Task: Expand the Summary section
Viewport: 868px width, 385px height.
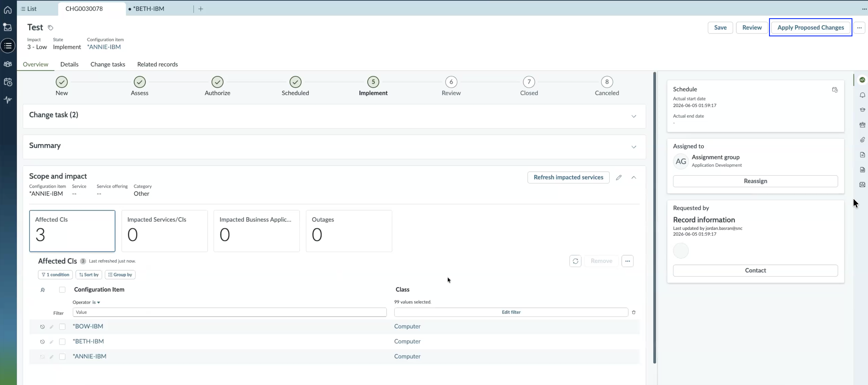Action: [633, 147]
